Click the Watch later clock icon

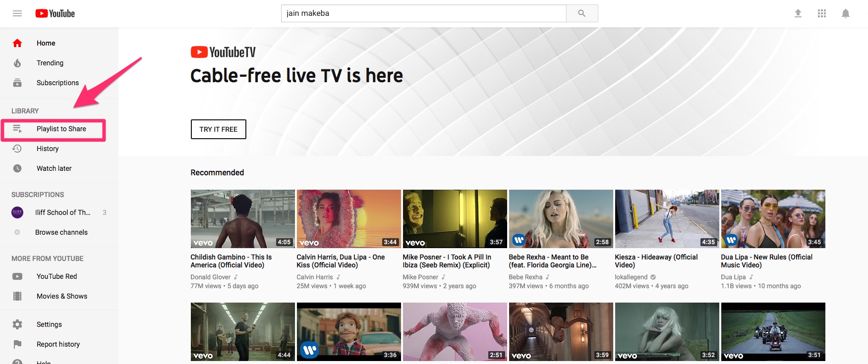click(17, 168)
